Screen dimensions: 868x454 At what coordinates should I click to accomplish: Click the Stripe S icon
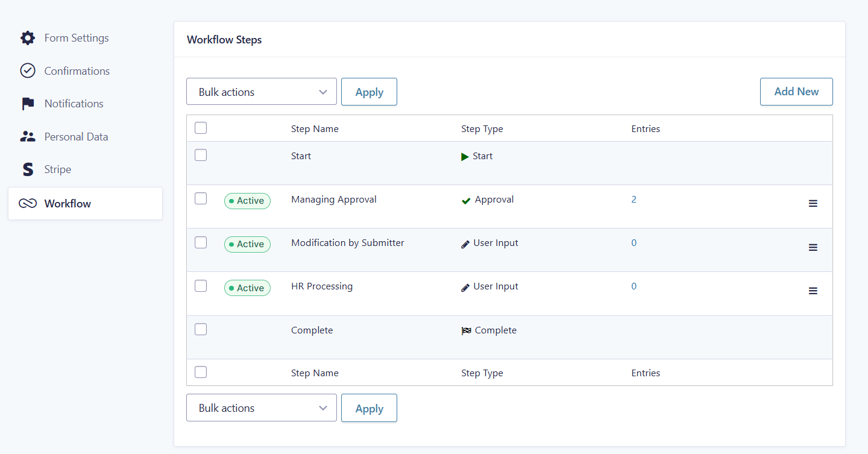pos(28,169)
